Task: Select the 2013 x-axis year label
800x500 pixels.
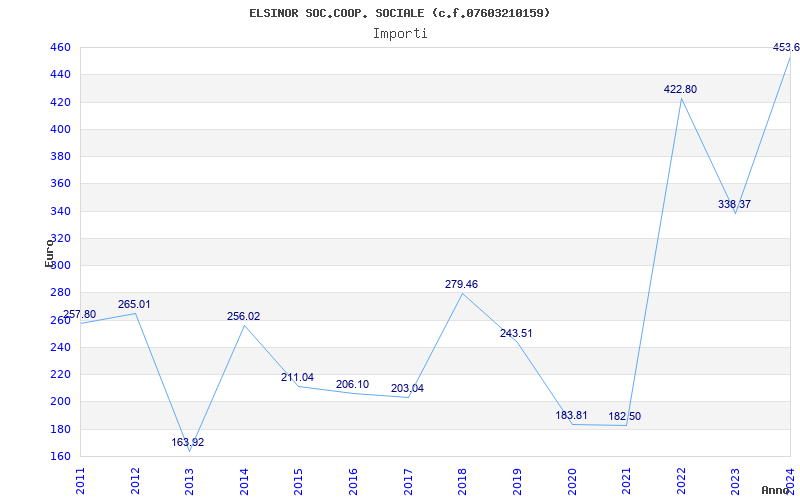Action: pyautogui.click(x=190, y=481)
